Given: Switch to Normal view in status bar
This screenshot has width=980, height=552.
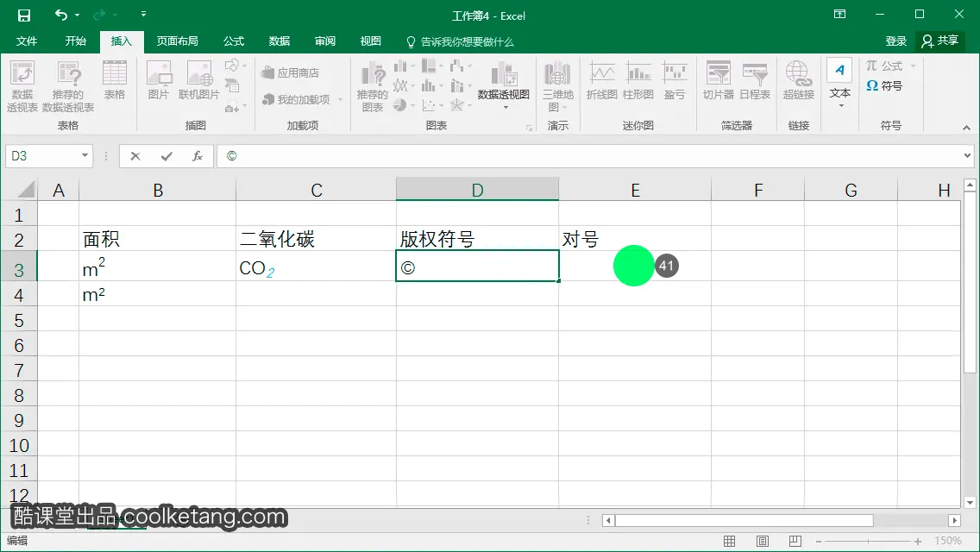Looking at the screenshot, I should (x=729, y=542).
